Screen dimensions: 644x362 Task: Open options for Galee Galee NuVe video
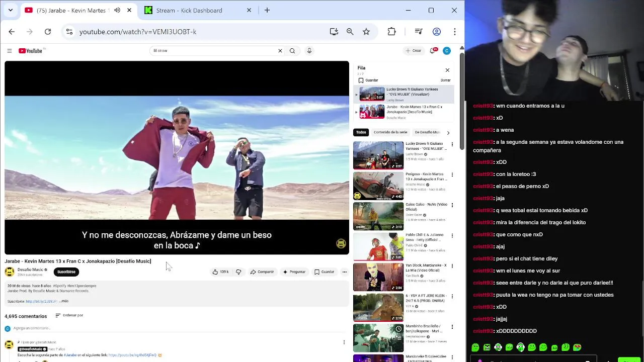(x=452, y=205)
